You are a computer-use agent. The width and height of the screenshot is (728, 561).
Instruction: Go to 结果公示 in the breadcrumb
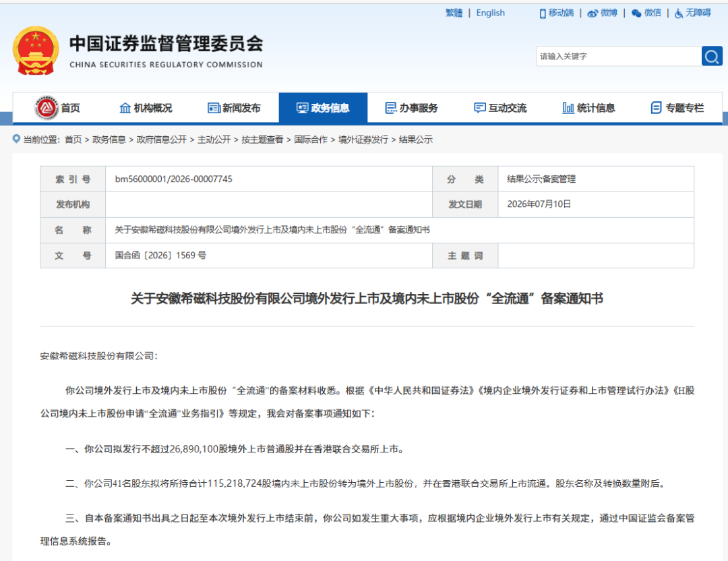click(x=415, y=140)
